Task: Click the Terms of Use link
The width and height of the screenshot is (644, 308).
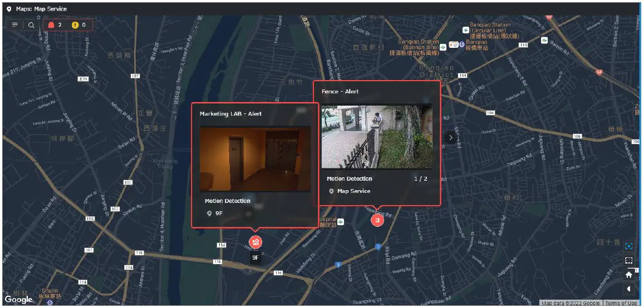Action: (621, 304)
